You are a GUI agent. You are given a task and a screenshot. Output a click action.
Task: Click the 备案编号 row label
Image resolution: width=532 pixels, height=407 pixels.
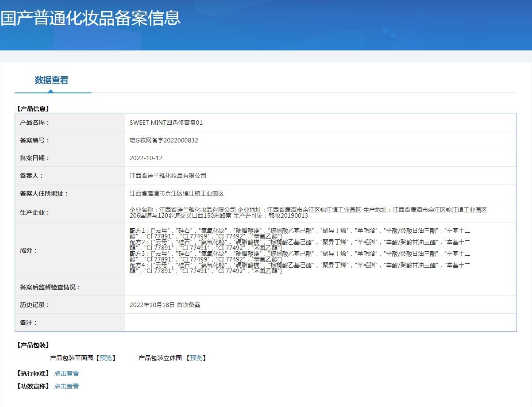coord(35,140)
